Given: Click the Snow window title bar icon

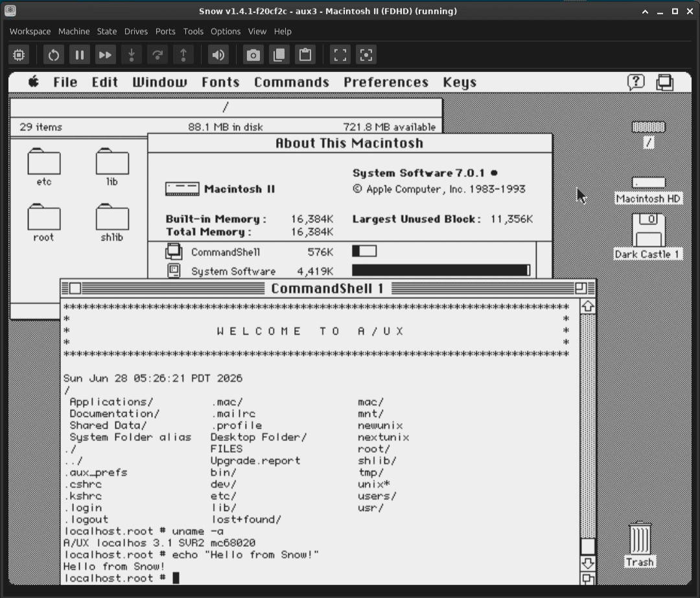Looking at the screenshot, I should [10, 11].
